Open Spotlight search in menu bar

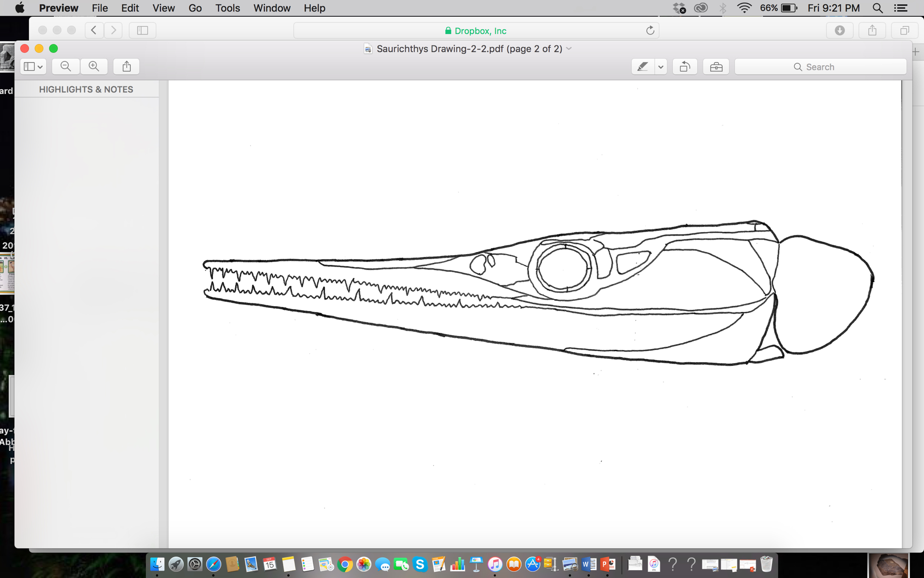click(x=877, y=8)
